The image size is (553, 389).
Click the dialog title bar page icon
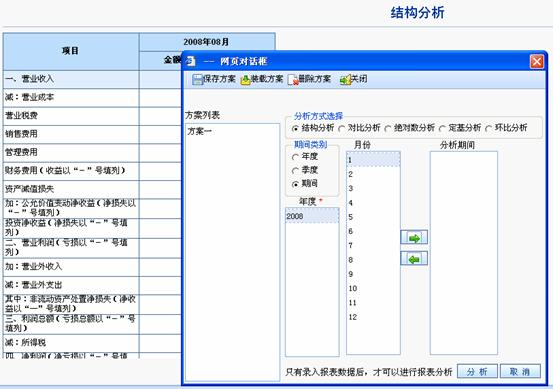(x=191, y=61)
